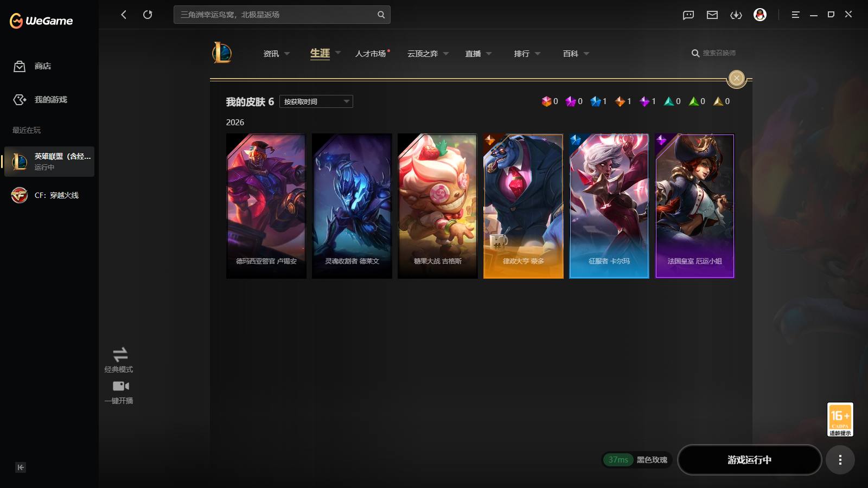Click the 最近在玩 section label
The height and width of the screenshot is (488, 868).
pos(27,130)
